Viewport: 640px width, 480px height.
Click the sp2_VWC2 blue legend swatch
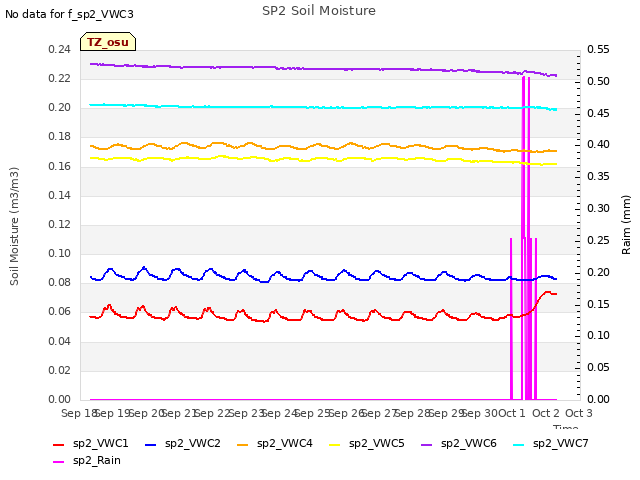[151, 444]
